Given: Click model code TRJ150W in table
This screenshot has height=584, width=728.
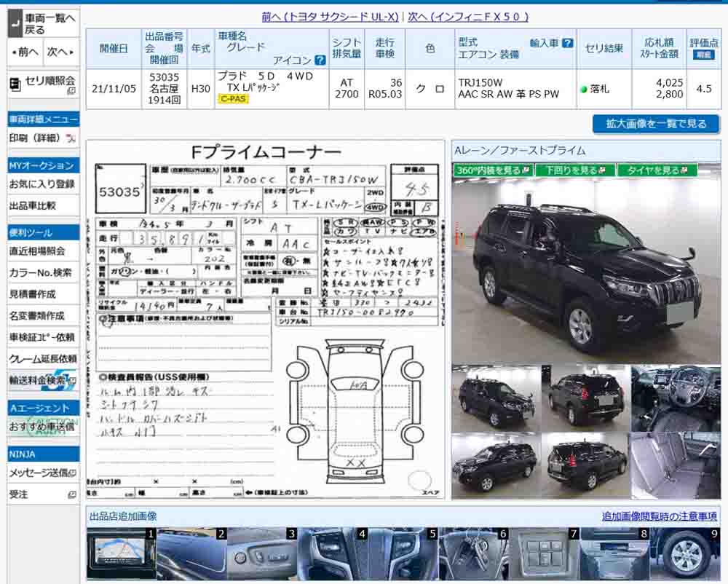Looking at the screenshot, I should tap(480, 82).
